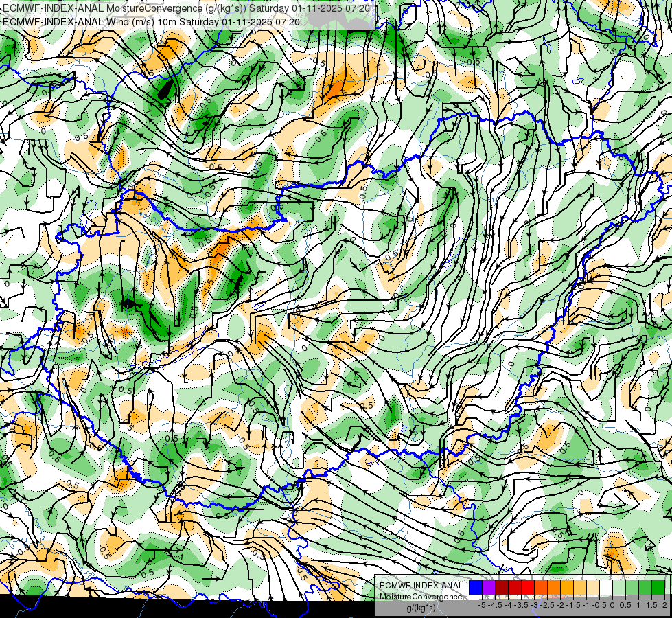Select the dark maroon swatch after purple
This screenshot has width=672, height=618.
point(502,588)
